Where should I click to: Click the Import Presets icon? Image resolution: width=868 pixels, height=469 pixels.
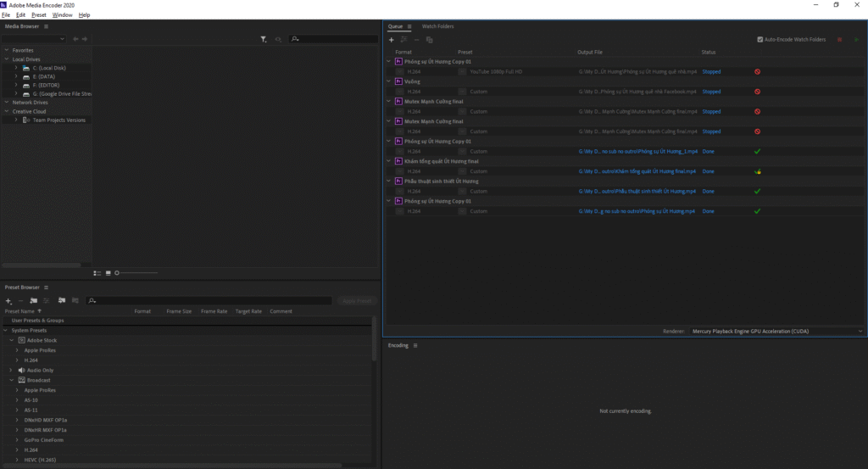point(61,301)
